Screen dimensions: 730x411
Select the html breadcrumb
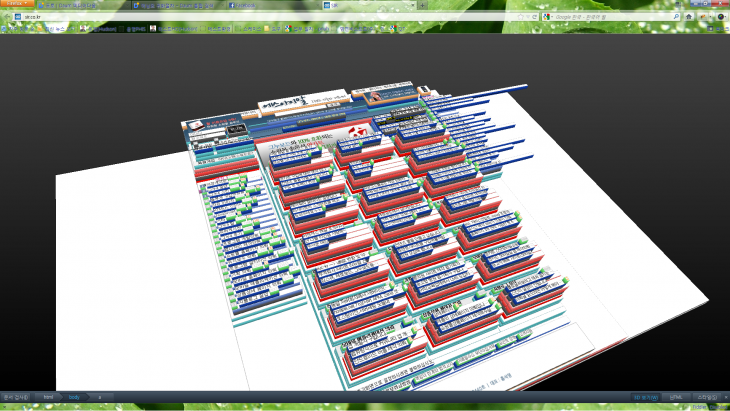(48, 397)
